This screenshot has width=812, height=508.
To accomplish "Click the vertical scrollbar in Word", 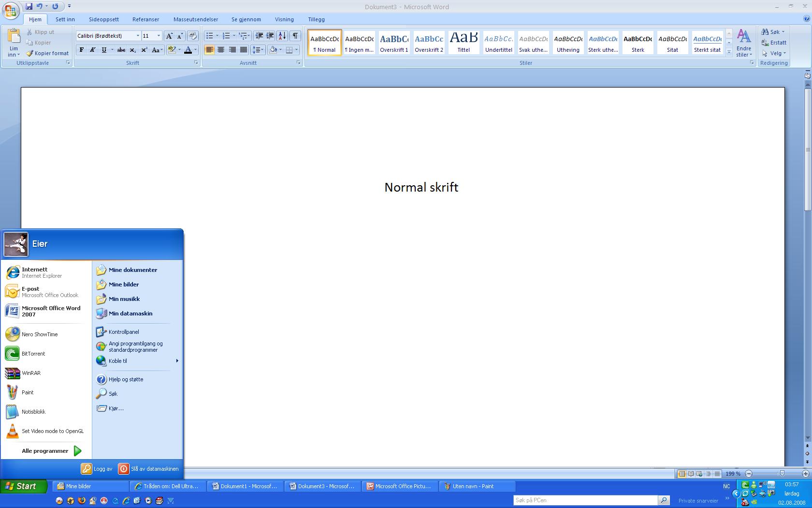I will click(807, 150).
